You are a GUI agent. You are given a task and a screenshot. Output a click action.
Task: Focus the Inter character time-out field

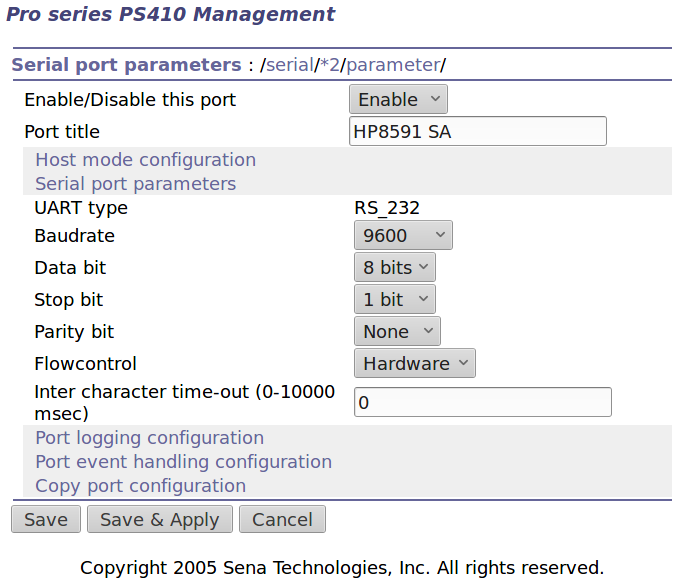pyautogui.click(x=482, y=402)
